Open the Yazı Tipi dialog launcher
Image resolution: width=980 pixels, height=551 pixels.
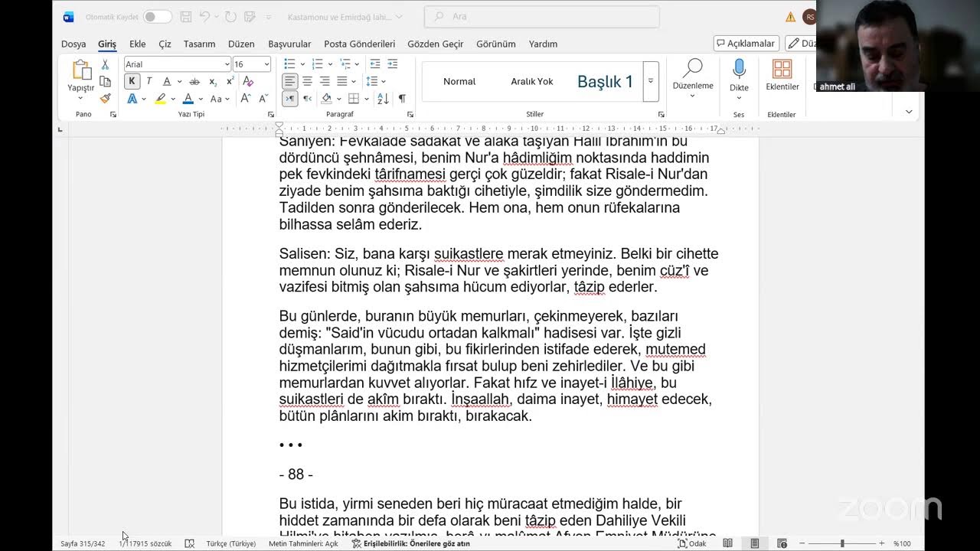click(x=271, y=114)
